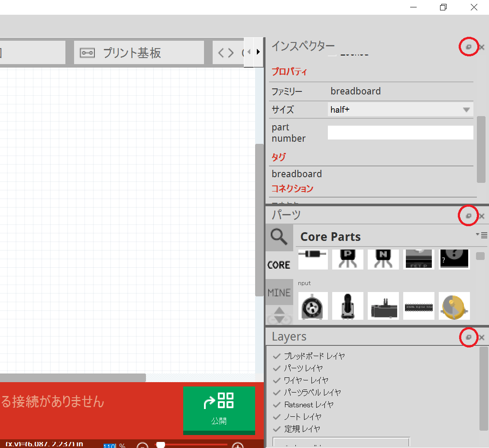This screenshot has height=448, width=489.
Task: Restore the window size
Action: [443, 7]
